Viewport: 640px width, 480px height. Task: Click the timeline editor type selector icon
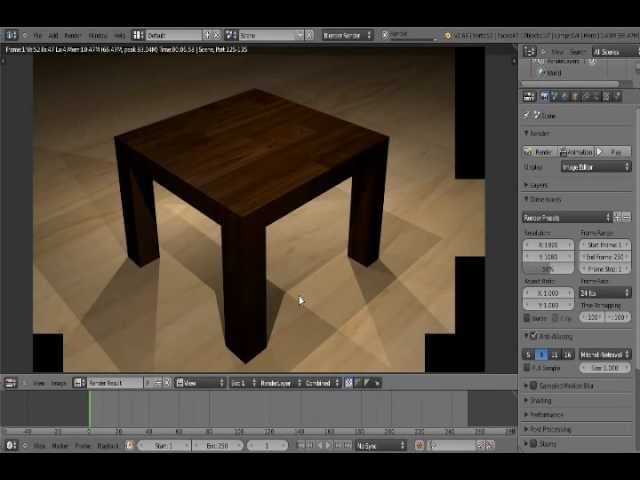11,445
